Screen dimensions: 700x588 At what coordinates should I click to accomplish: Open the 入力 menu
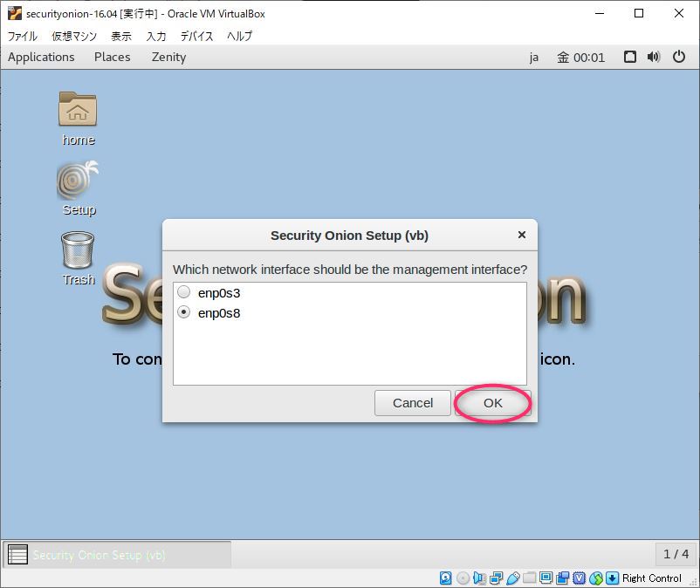pos(156,36)
